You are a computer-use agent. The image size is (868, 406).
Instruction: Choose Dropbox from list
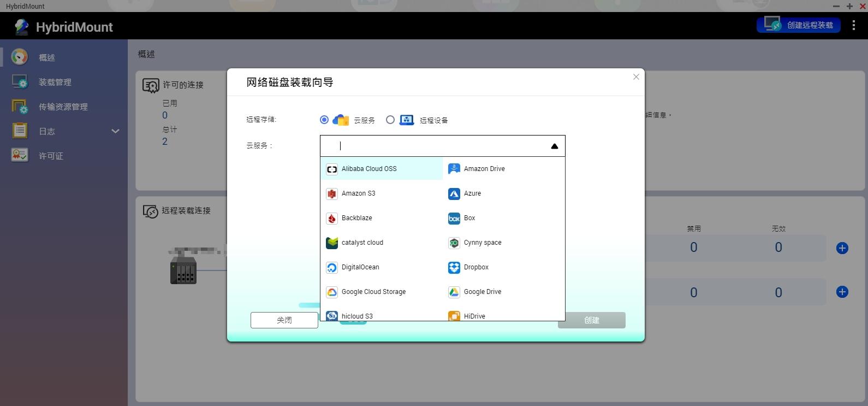504,267
